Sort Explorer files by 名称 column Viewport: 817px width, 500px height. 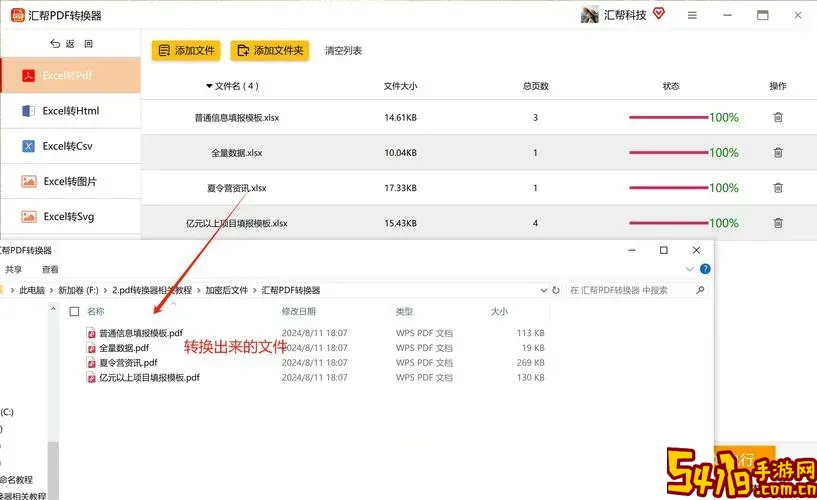pos(95,311)
